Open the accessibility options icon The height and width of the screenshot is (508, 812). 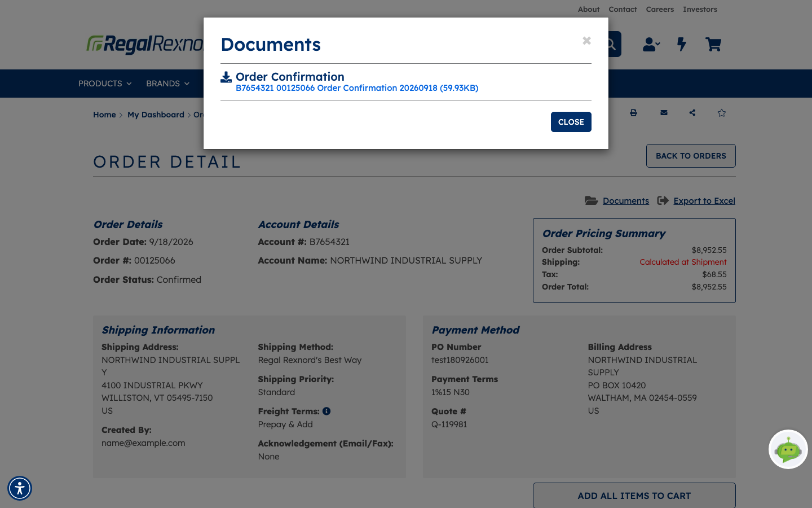(x=20, y=488)
